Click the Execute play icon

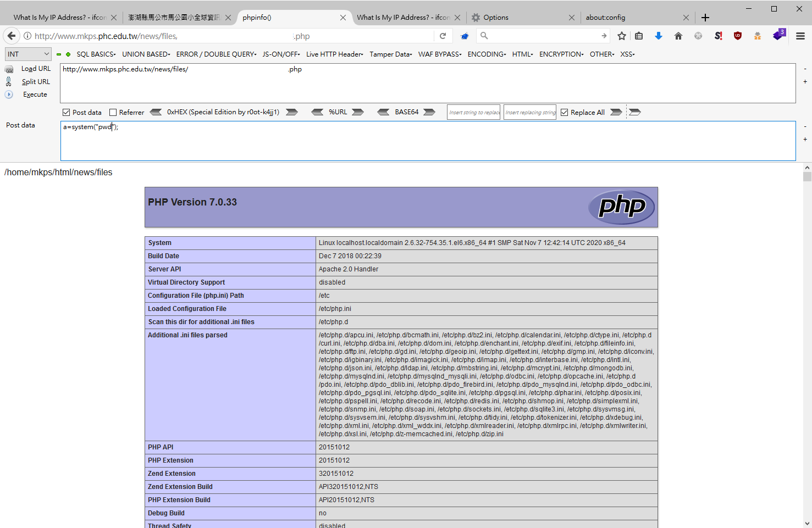[x=9, y=95]
